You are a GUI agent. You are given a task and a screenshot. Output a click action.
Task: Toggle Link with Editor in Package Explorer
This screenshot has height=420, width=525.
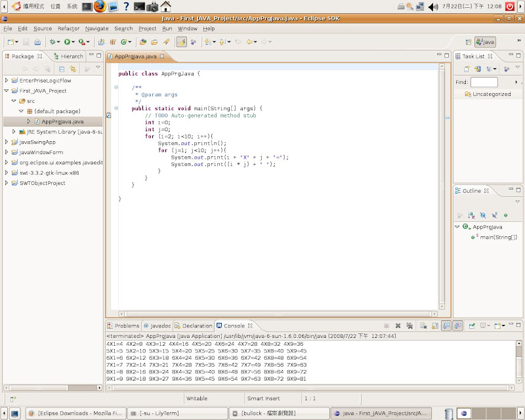(72, 68)
